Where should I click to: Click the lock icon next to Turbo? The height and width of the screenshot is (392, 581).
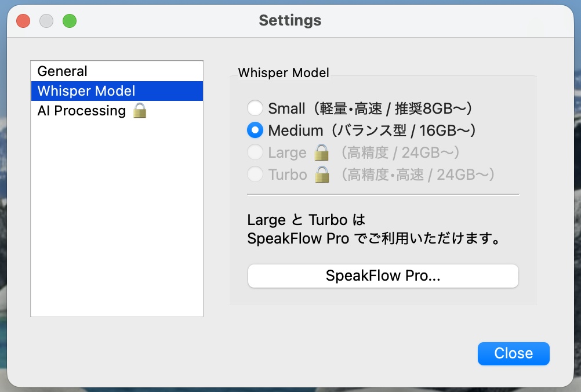coord(322,174)
